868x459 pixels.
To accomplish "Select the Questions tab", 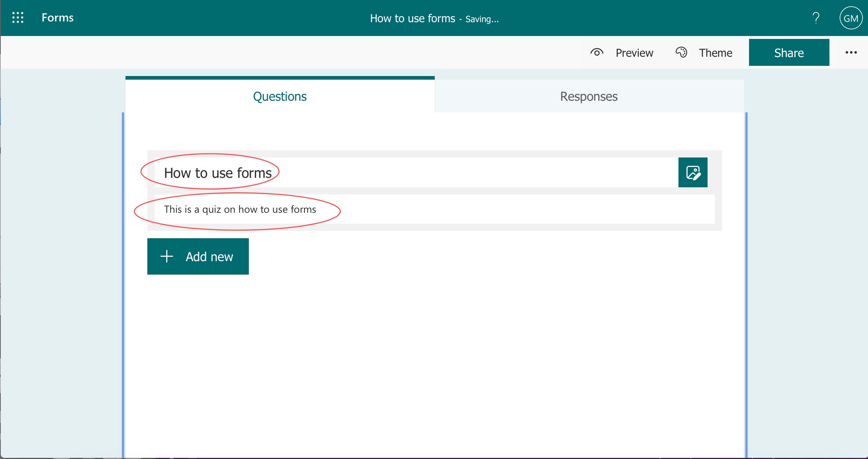I will 280,96.
